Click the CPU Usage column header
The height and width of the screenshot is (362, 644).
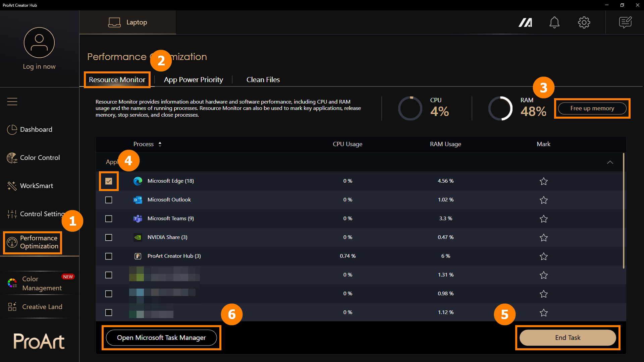[x=347, y=144]
